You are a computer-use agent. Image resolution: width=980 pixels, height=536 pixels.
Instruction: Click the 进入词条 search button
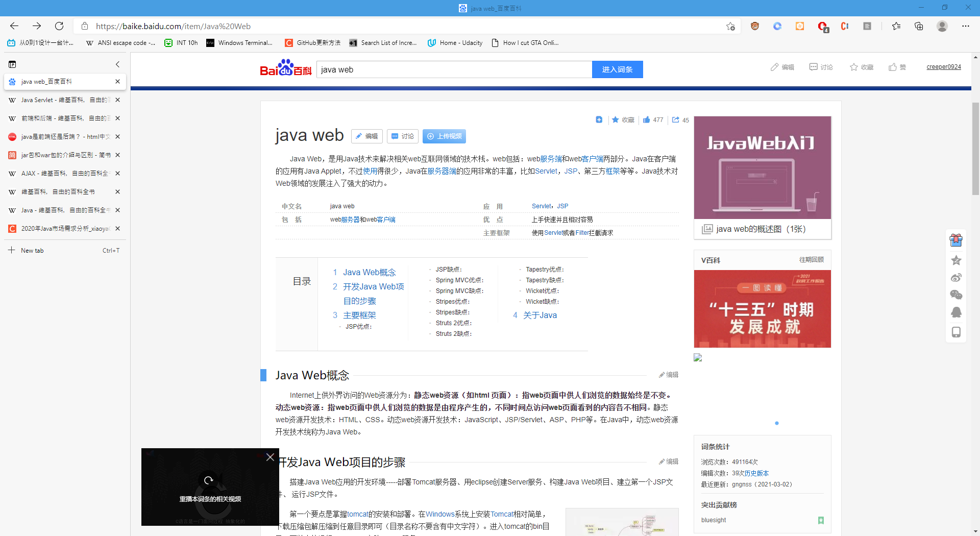tap(617, 69)
